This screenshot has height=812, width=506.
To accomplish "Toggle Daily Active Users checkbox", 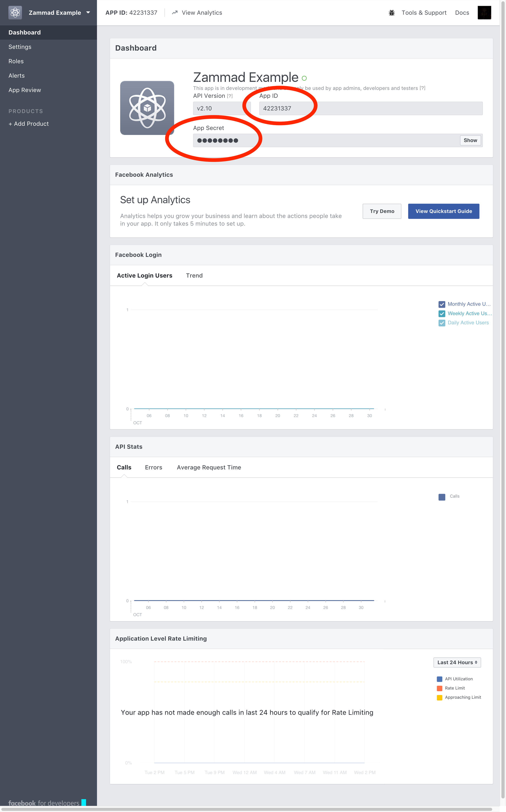I will coord(442,323).
